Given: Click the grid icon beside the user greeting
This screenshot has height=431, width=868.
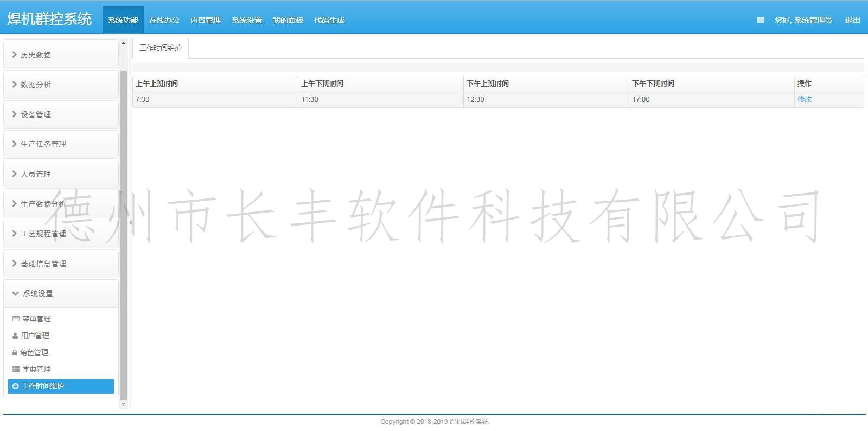Looking at the screenshot, I should pyautogui.click(x=760, y=20).
